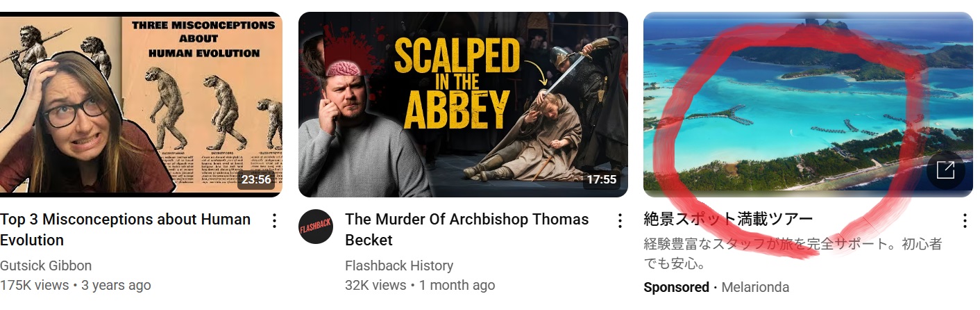Open more options menu for sponsored ad
The height and width of the screenshot is (310, 980).
[965, 221]
